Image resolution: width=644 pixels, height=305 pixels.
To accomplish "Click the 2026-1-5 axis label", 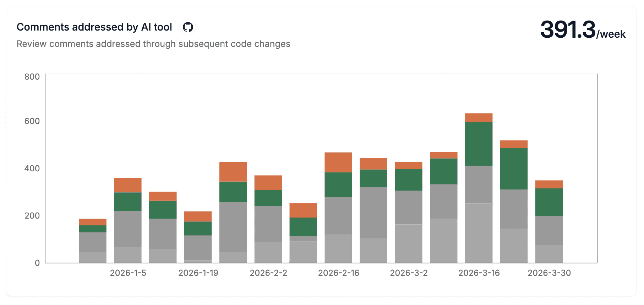I will pos(128,273).
